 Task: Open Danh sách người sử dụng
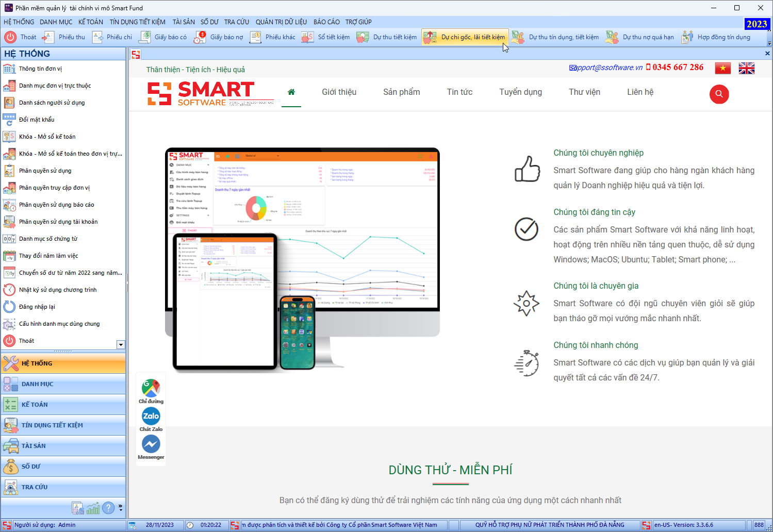pos(63,103)
